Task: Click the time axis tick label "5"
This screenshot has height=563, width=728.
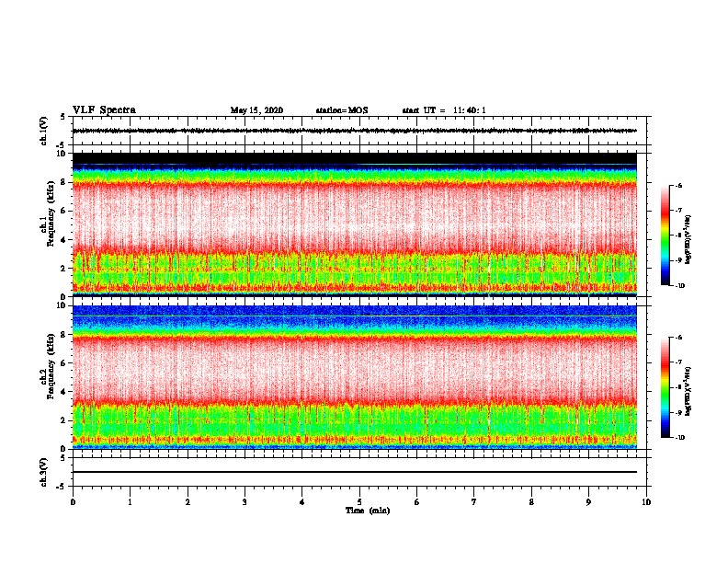Action: point(359,502)
